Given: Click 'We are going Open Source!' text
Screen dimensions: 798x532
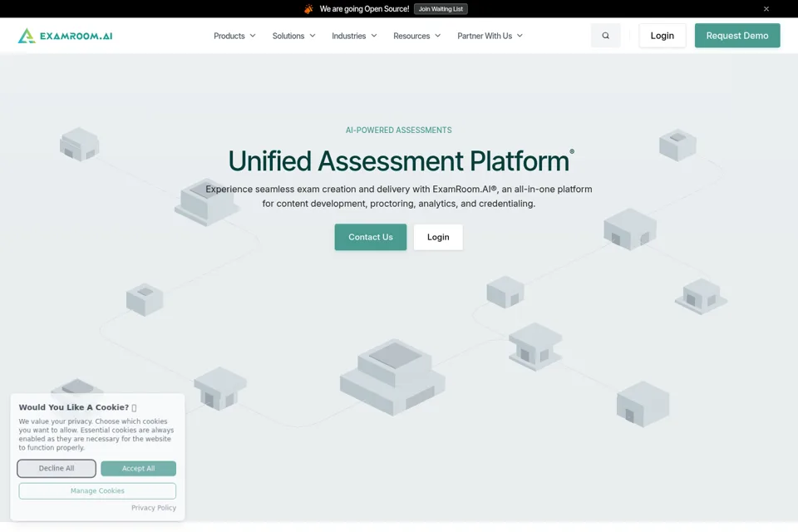Looking at the screenshot, I should [x=364, y=8].
